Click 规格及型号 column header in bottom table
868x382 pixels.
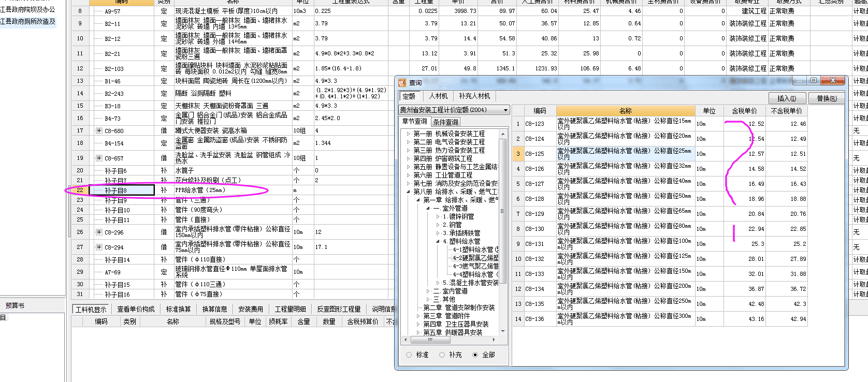pyautogui.click(x=225, y=321)
